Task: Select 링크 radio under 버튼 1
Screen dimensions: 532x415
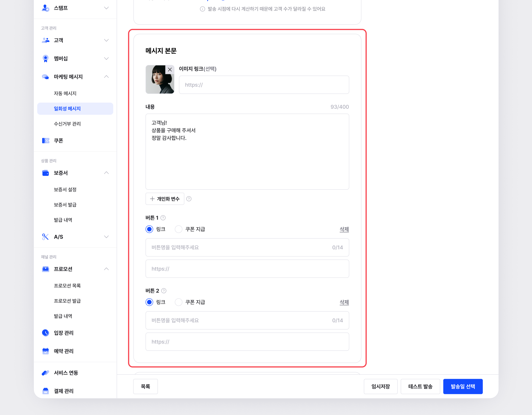Action: click(149, 229)
